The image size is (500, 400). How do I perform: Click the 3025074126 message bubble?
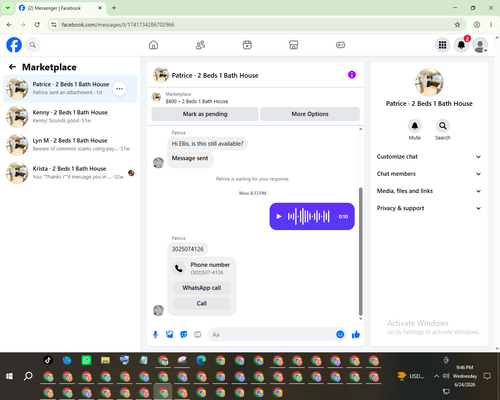coord(187,249)
